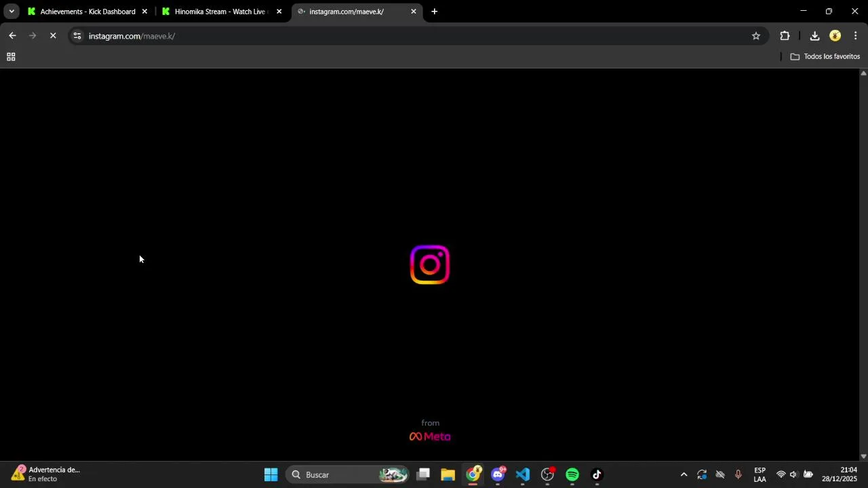The width and height of the screenshot is (868, 488).
Task: Open Wi-Fi network settings
Action: (x=781, y=474)
